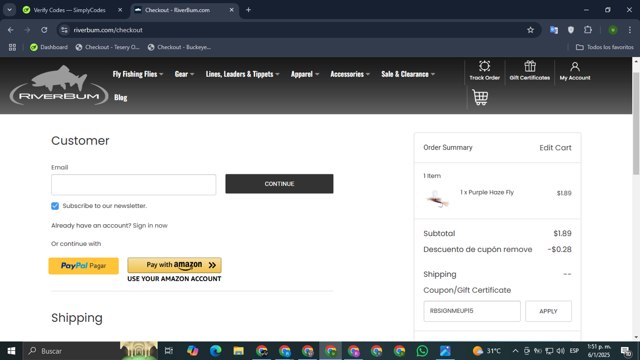The width and height of the screenshot is (640, 360).
Task: Open Checkout - Tesery bookmark
Action: coord(107,47)
